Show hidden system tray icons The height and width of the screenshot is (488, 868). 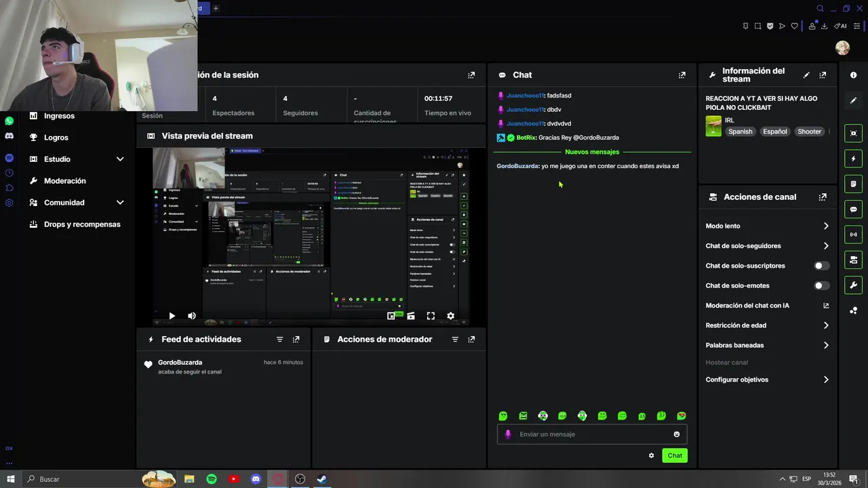click(782, 479)
